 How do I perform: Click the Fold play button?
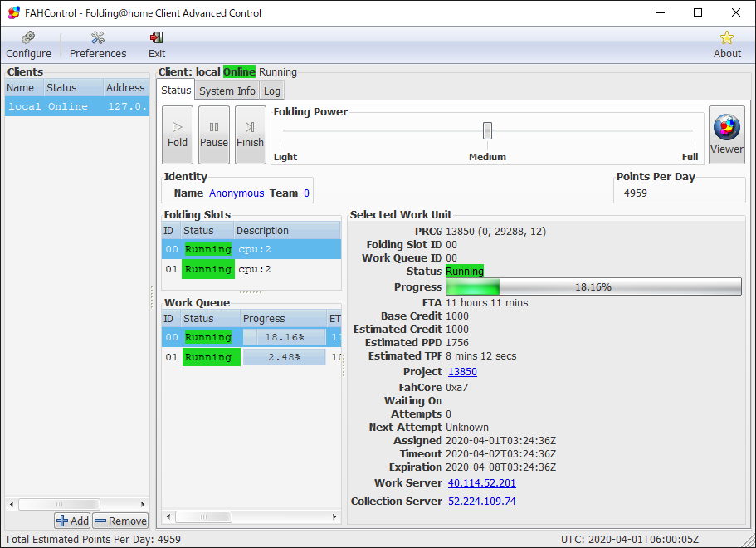pyautogui.click(x=178, y=135)
